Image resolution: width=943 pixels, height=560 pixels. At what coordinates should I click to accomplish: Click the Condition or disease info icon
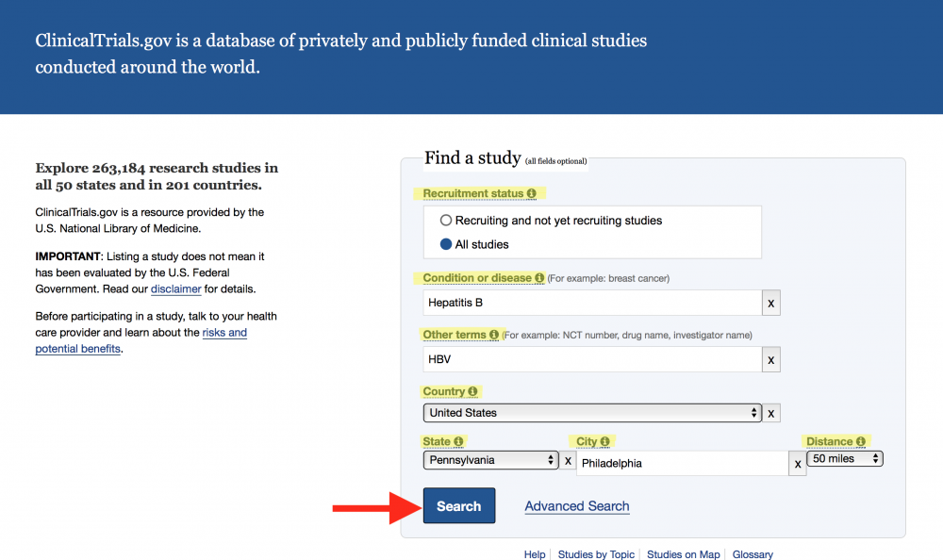coord(539,278)
